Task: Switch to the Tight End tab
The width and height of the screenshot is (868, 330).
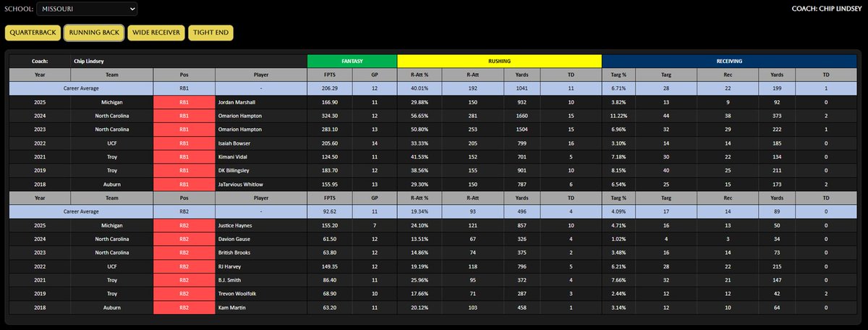Action: [x=210, y=33]
